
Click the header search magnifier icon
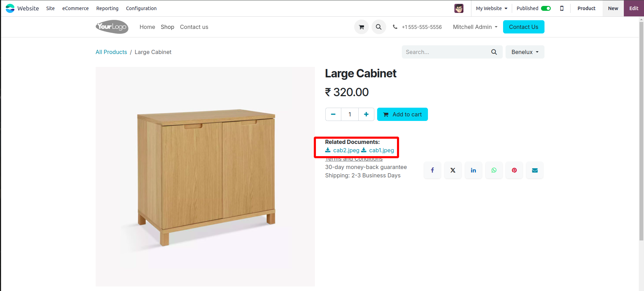379,27
